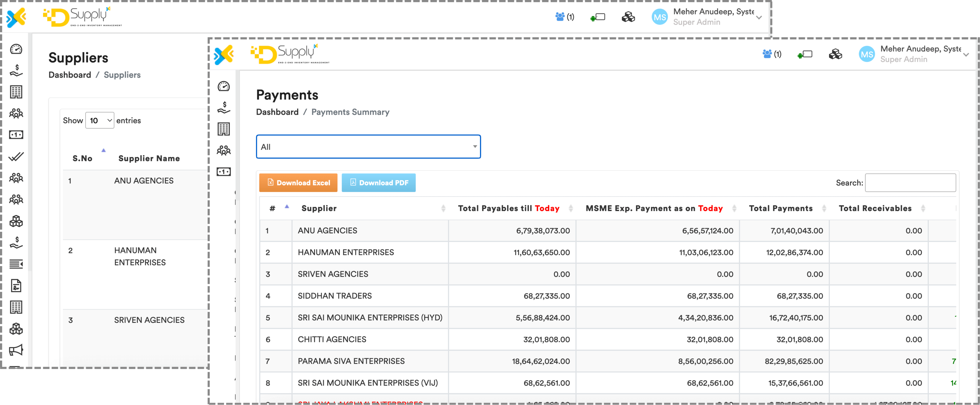
Task: Sort by Supplier Name column in Suppliers table
Action: coord(149,158)
